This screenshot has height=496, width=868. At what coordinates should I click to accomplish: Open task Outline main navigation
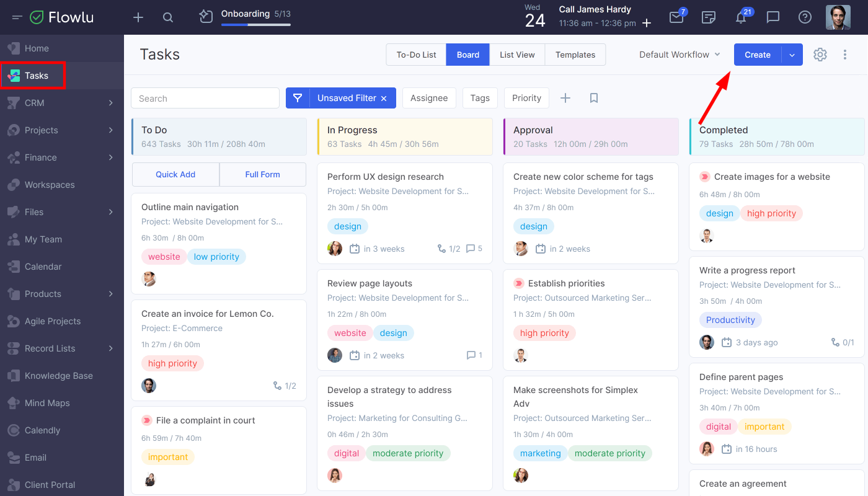tap(190, 207)
